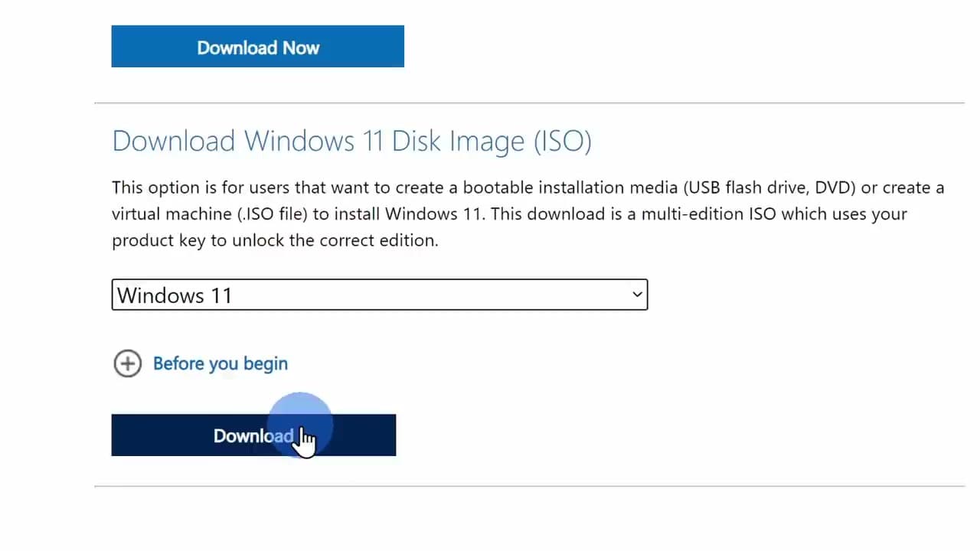Click the Download Windows 11 Disk Image (ISO) heading
980x551 pixels.
point(351,142)
